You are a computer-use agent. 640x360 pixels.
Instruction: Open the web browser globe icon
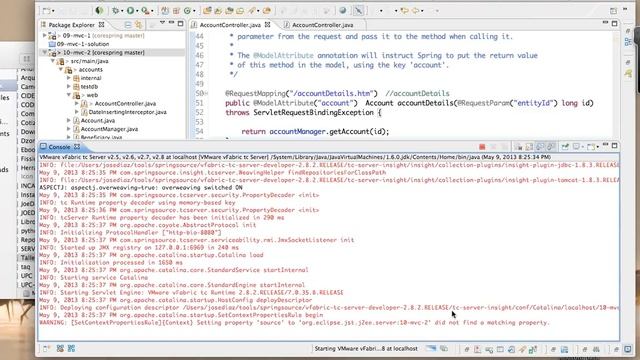(x=343, y=11)
